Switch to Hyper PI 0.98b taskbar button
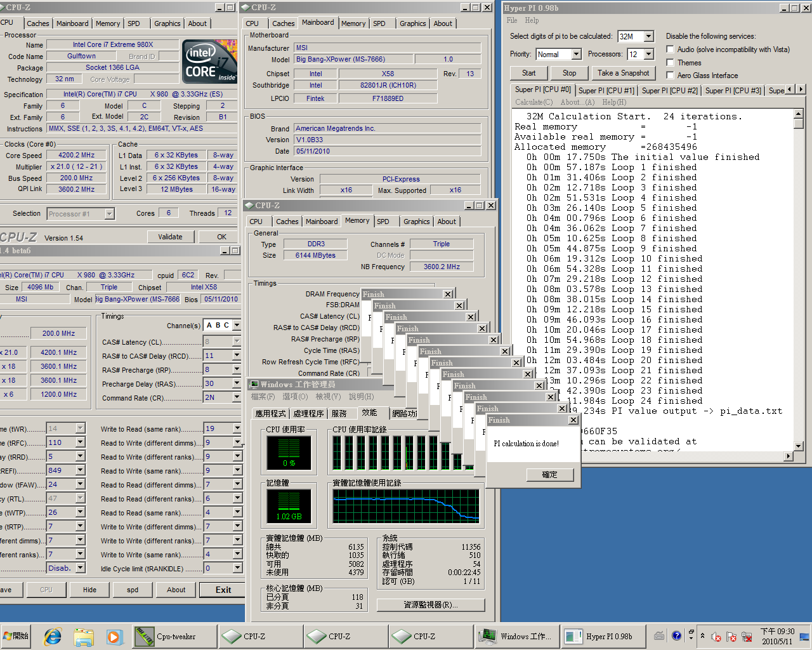The image size is (812, 650). [x=603, y=636]
